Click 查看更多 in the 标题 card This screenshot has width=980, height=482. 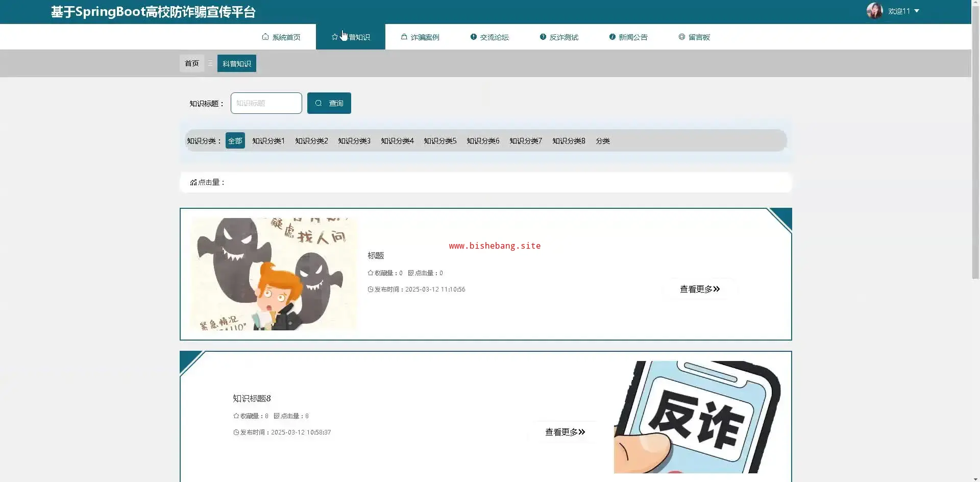700,289
